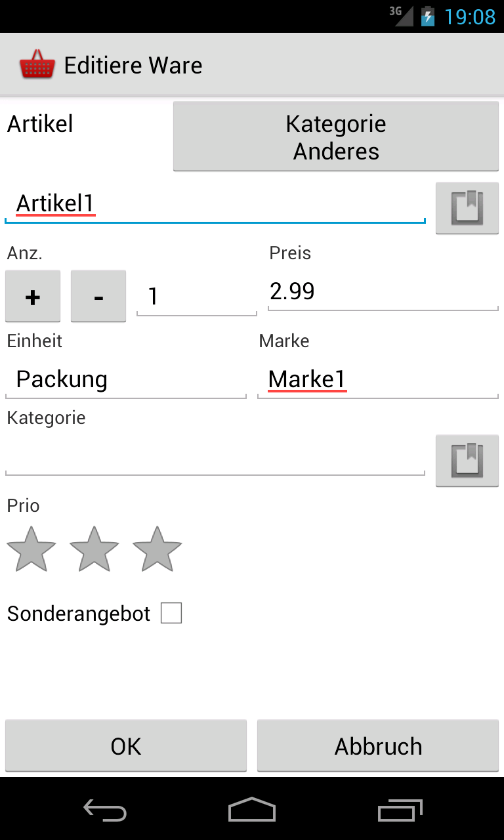Confirm changes with the OK button

pos(126,745)
